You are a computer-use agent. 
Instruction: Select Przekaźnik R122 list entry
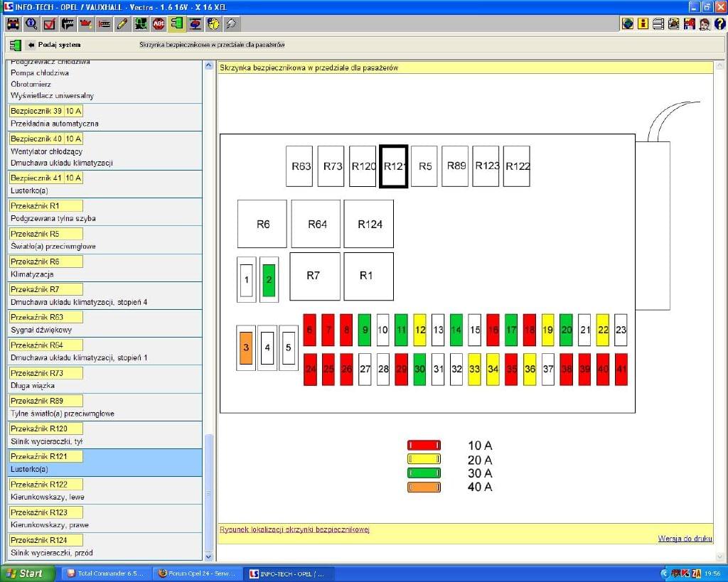pos(46,484)
